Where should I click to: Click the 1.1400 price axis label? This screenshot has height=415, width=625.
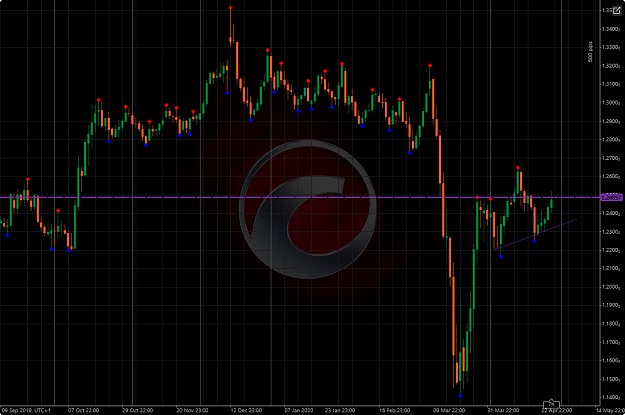point(611,397)
